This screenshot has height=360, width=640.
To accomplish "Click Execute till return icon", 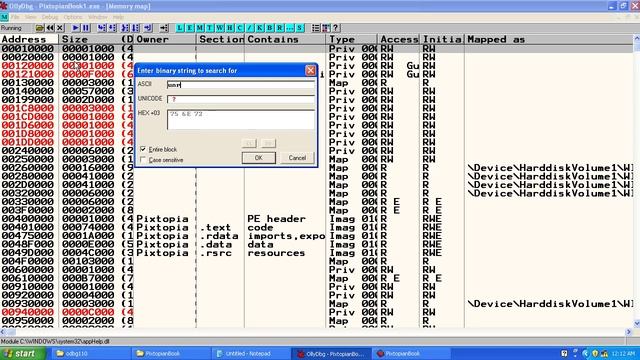I will click(147, 28).
